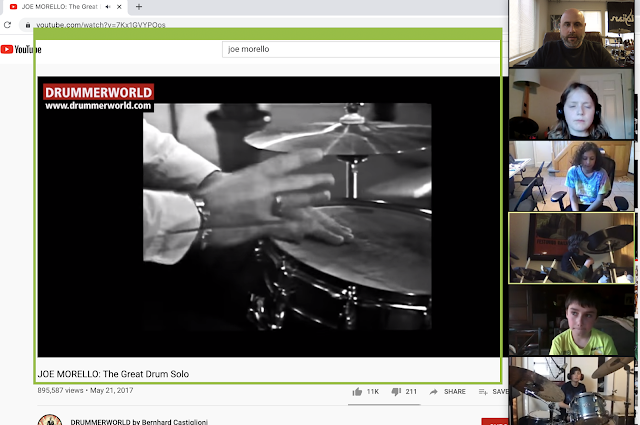This screenshot has height=425, width=640.
Task: Select the bottom drum kit participant tile
Action: pyautogui.click(x=571, y=391)
